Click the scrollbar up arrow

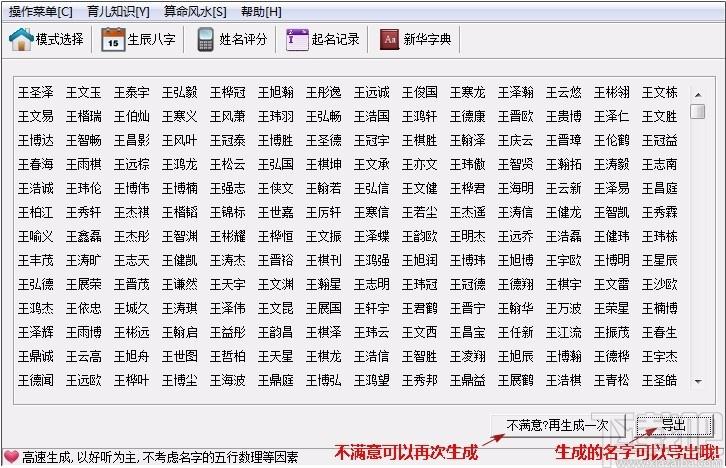coord(698,95)
